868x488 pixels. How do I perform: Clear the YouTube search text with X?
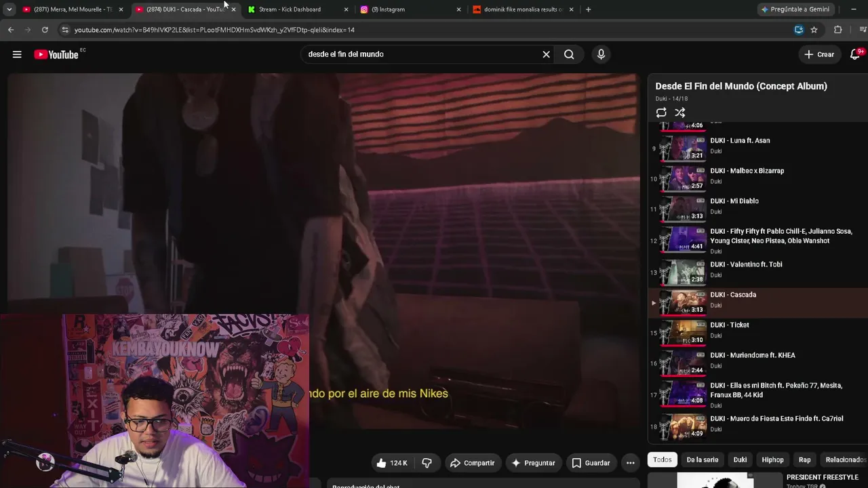[546, 54]
